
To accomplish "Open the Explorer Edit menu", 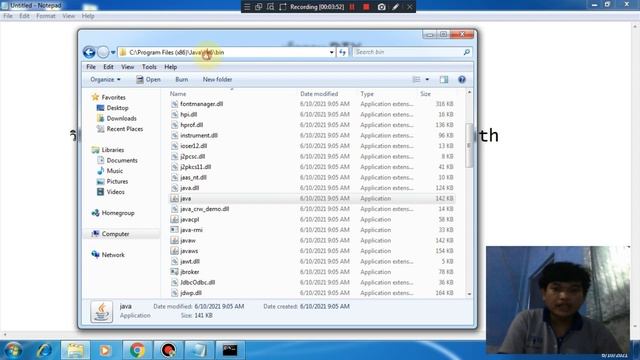I will [108, 67].
